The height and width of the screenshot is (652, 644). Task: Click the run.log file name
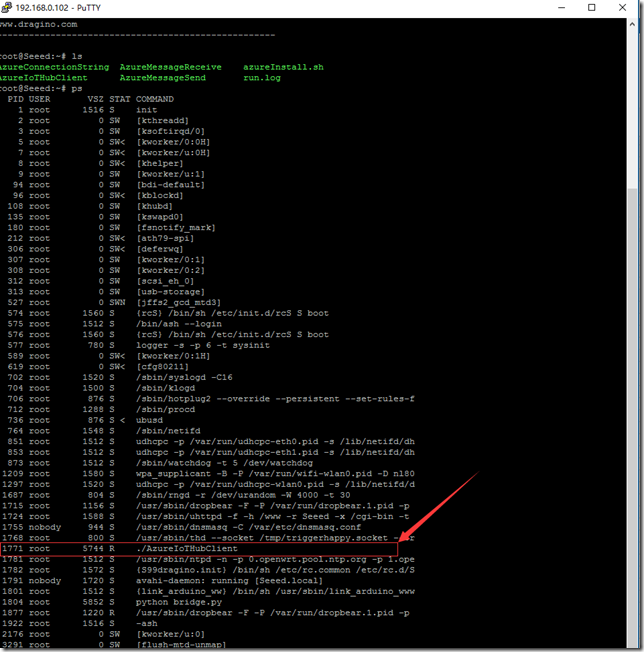262,78
